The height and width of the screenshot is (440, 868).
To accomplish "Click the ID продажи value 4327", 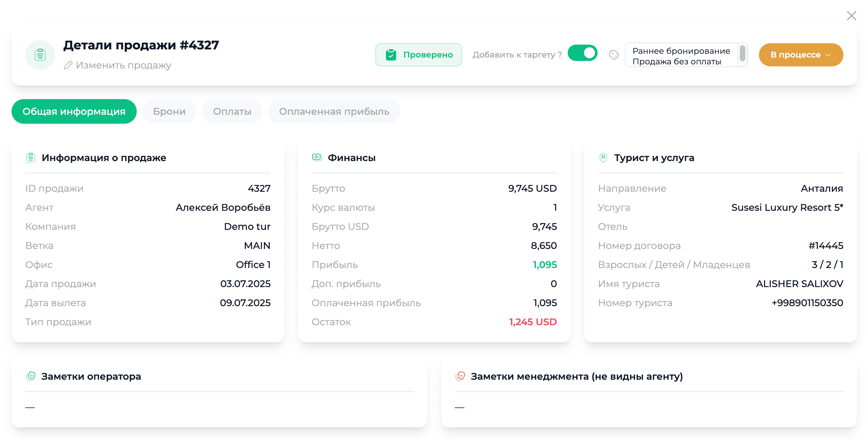I will coord(259,188).
